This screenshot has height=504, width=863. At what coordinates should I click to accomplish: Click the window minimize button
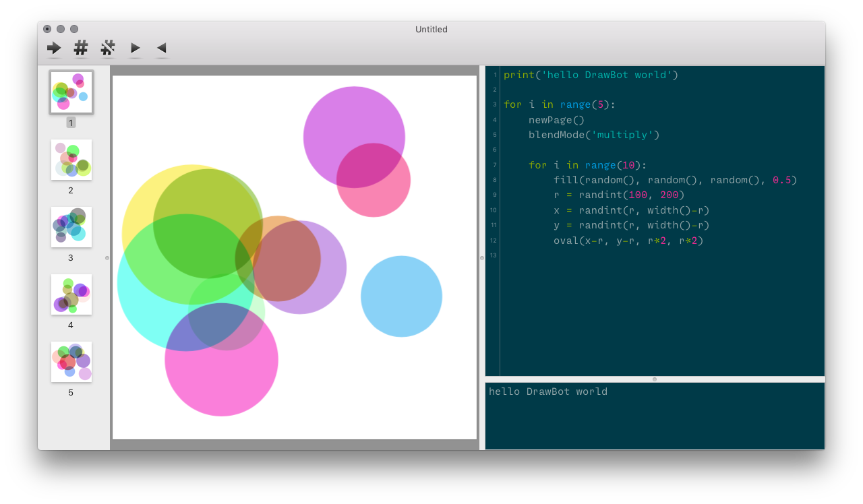tap(61, 29)
